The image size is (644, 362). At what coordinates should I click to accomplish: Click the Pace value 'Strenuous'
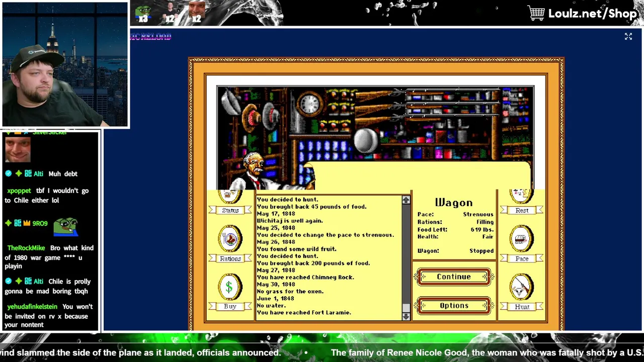tap(478, 214)
